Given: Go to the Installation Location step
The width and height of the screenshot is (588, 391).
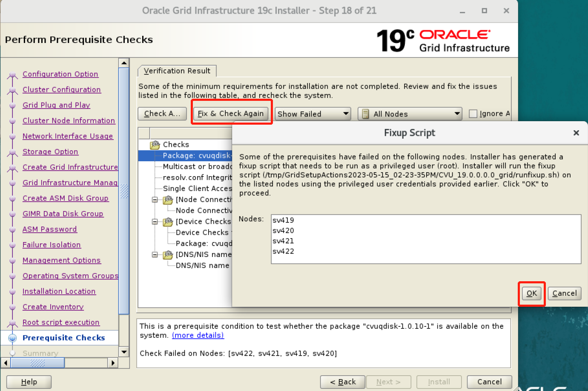Looking at the screenshot, I should click(59, 291).
